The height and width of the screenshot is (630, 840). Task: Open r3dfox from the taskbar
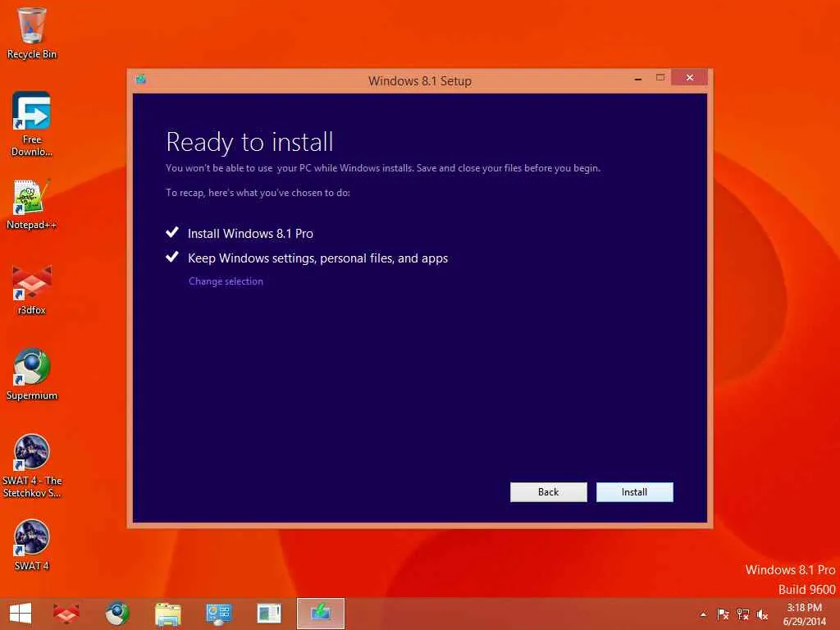click(x=66, y=614)
